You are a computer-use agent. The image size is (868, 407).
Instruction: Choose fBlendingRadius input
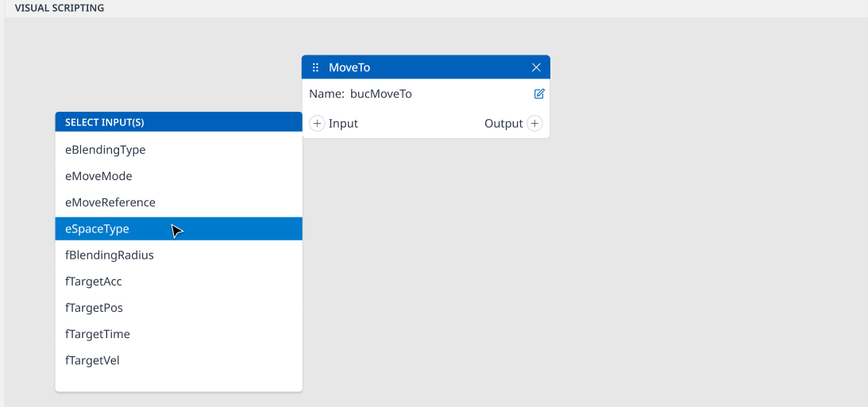[x=179, y=255]
